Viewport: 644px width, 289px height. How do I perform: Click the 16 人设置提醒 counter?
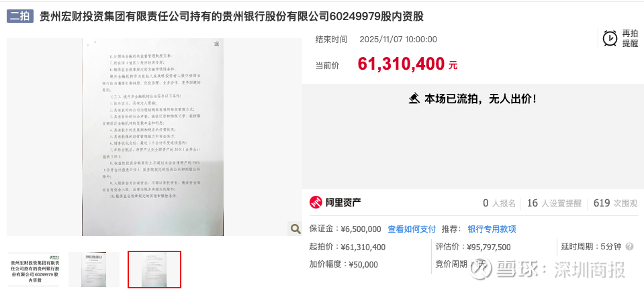(x=554, y=203)
